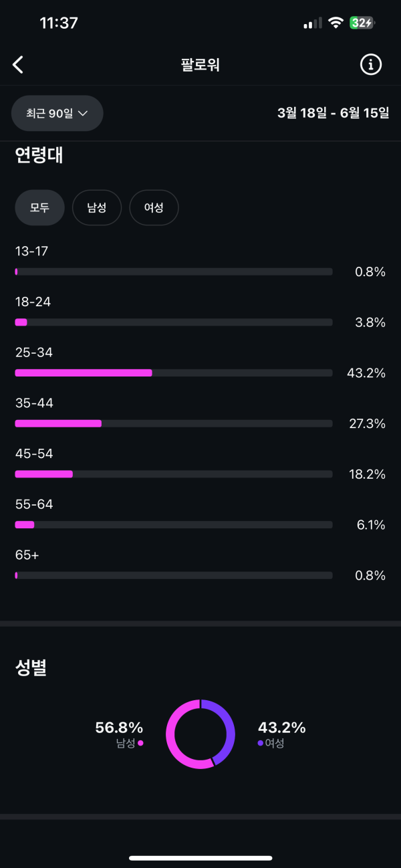The image size is (401, 868).
Task: Click the 3월 18일 - 6월 15일 date range
Action: click(x=333, y=113)
